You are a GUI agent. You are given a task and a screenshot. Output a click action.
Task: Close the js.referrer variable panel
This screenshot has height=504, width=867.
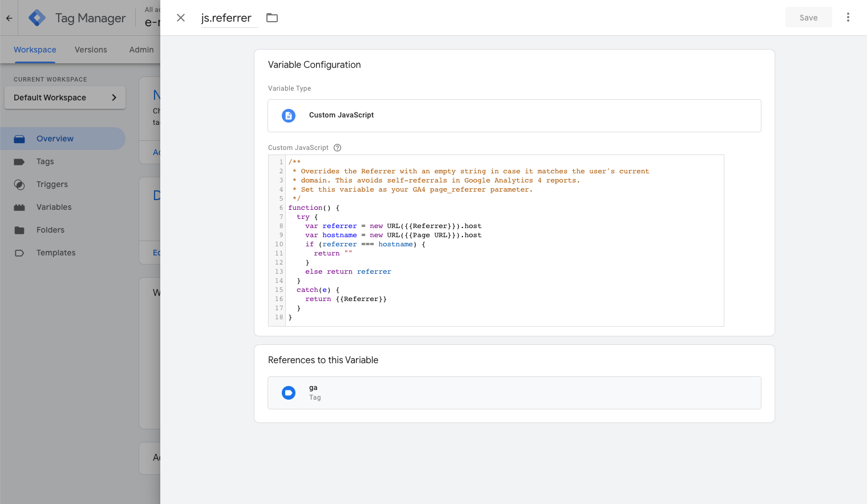181,18
